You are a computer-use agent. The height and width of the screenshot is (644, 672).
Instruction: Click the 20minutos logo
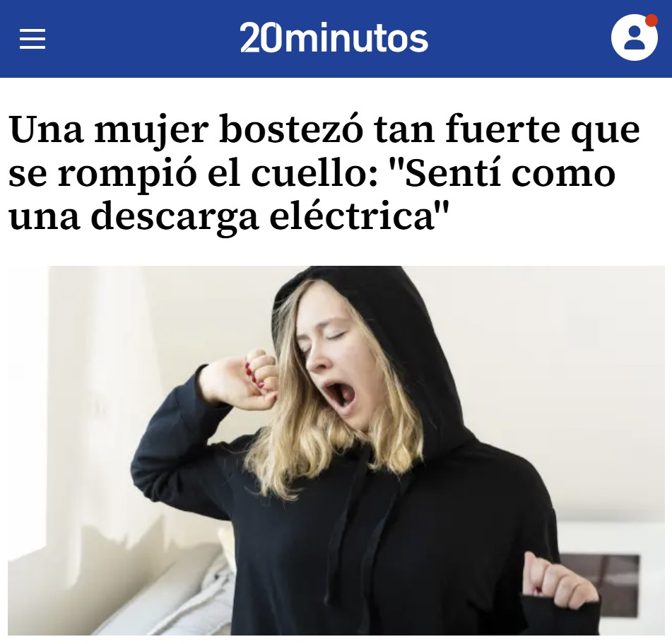[x=334, y=38]
